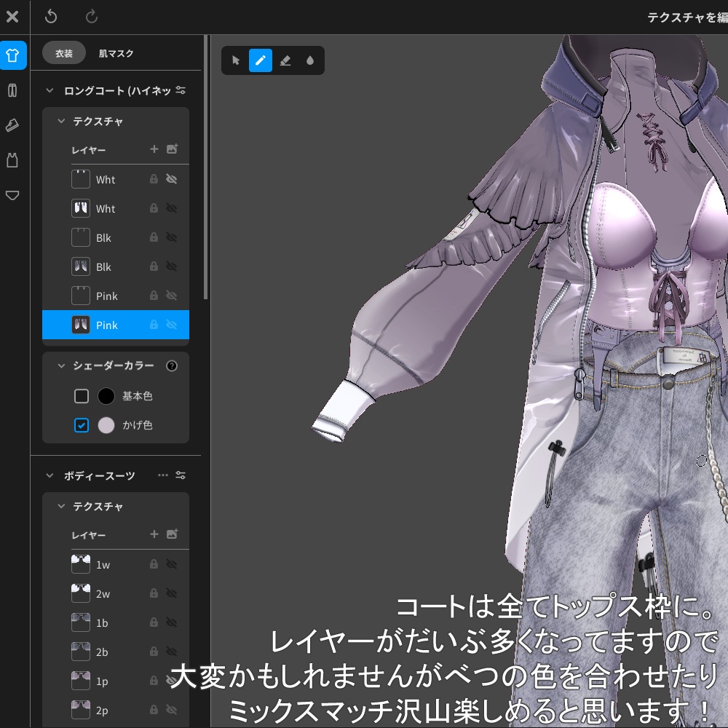The width and height of the screenshot is (728, 728).
Task: Open the shoes editing category
Action: pyautogui.click(x=12, y=125)
